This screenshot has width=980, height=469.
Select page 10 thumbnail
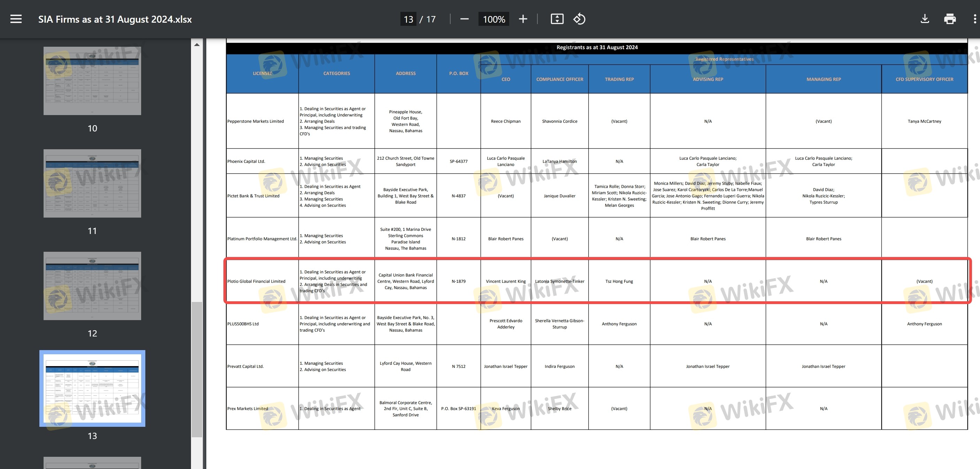pyautogui.click(x=92, y=81)
